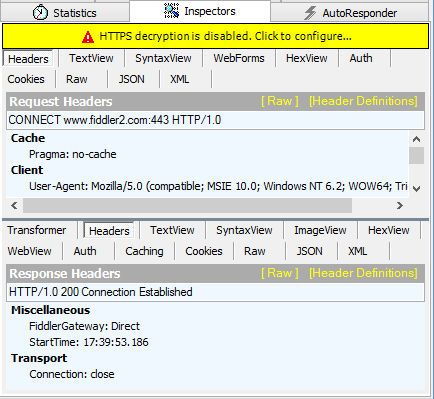Select the response Headers tab
The height and width of the screenshot is (399, 434).
click(109, 231)
